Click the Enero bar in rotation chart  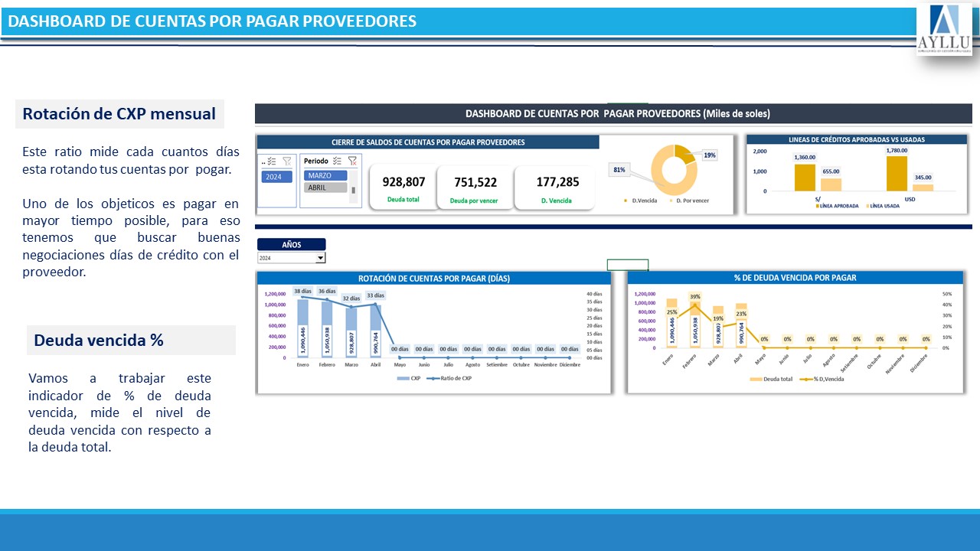tap(303, 328)
